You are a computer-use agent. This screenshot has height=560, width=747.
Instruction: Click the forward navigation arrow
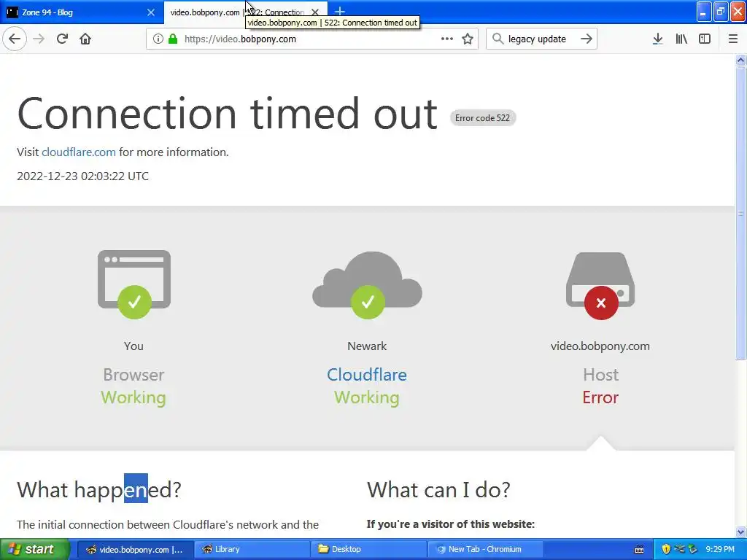(x=39, y=39)
